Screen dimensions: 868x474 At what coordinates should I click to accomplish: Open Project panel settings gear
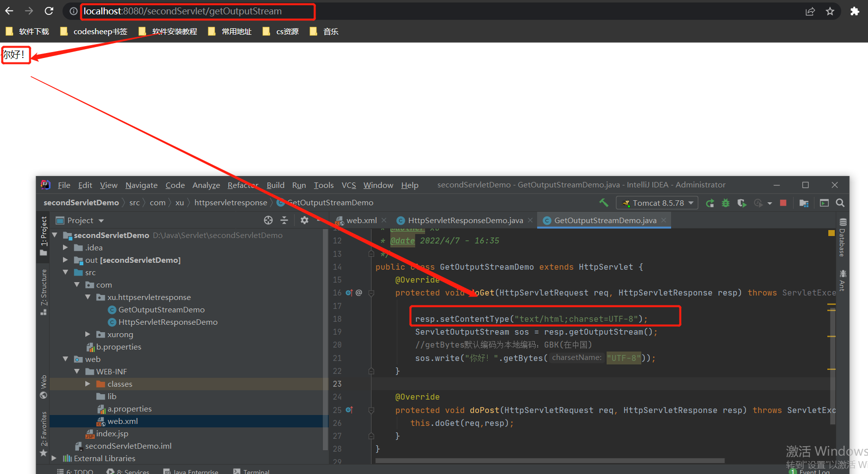(305, 220)
